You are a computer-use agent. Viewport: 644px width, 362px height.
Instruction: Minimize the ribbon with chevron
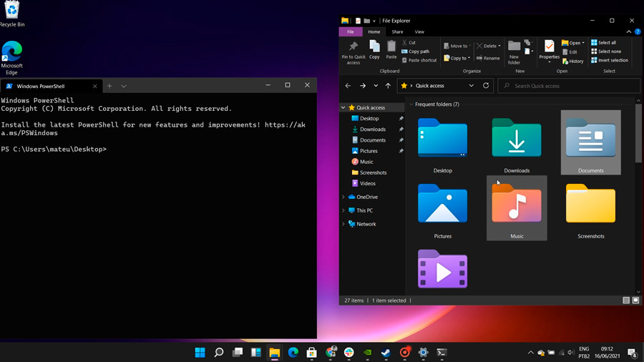628,31
